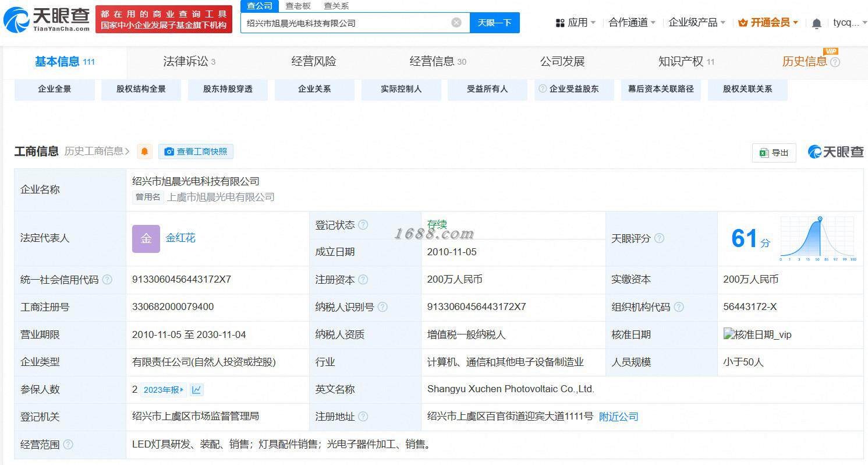Viewport: 868px width, 465px height.
Task: Click help icon next to 注册地址
Action: click(x=363, y=417)
